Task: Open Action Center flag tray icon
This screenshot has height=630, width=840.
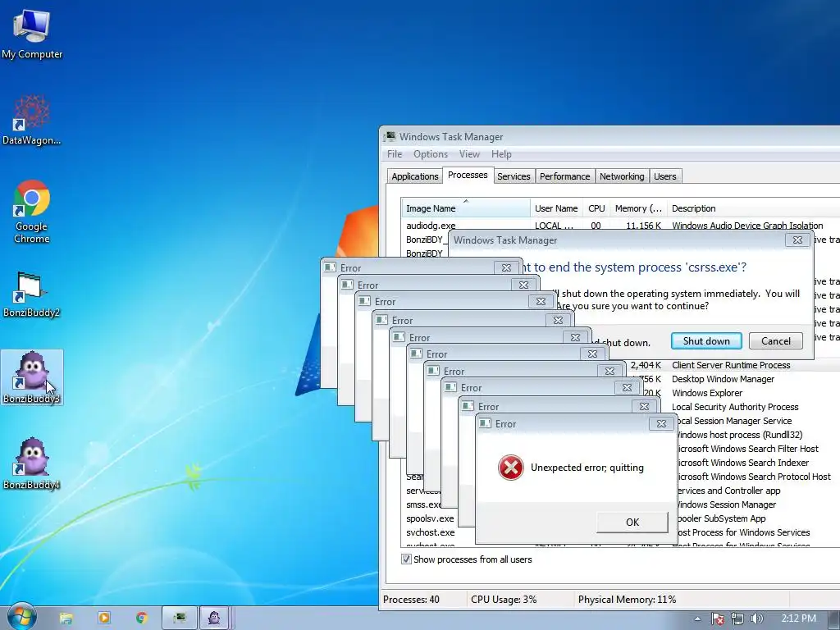Action: point(718,619)
